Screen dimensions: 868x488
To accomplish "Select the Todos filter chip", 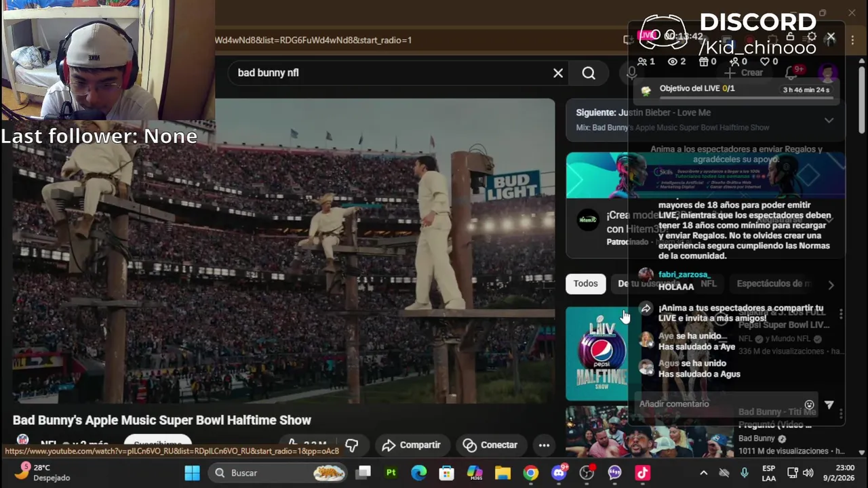I will click(586, 283).
